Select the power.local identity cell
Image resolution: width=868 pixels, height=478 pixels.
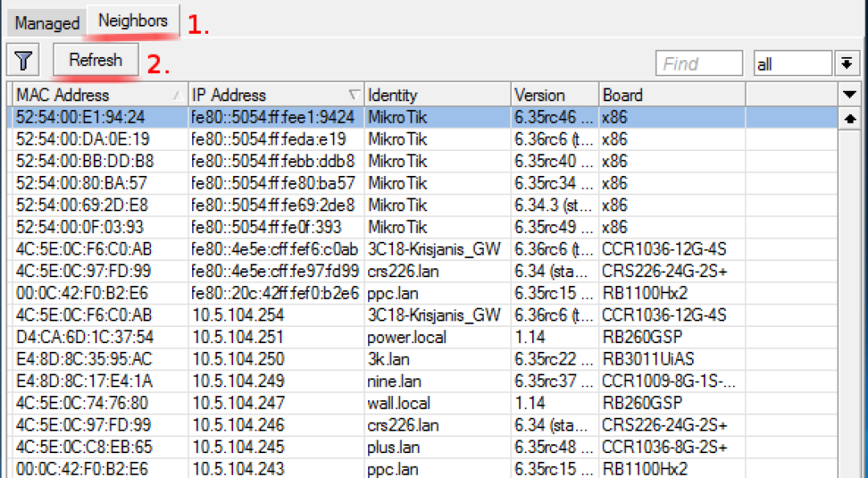coord(407,337)
